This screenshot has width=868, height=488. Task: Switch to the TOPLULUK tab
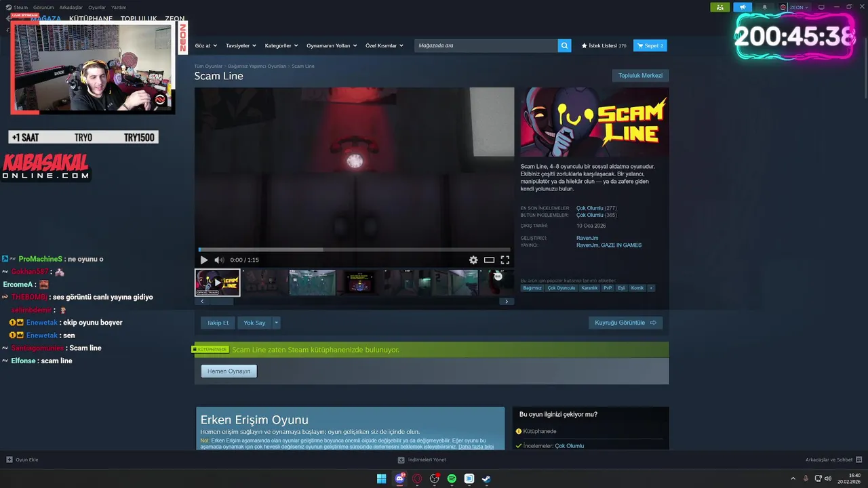[138, 19]
